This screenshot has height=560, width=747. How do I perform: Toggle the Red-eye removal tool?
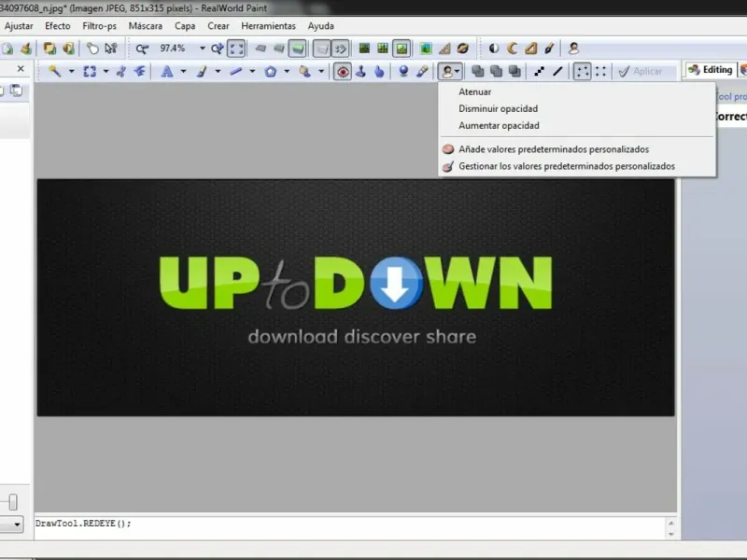[342, 72]
